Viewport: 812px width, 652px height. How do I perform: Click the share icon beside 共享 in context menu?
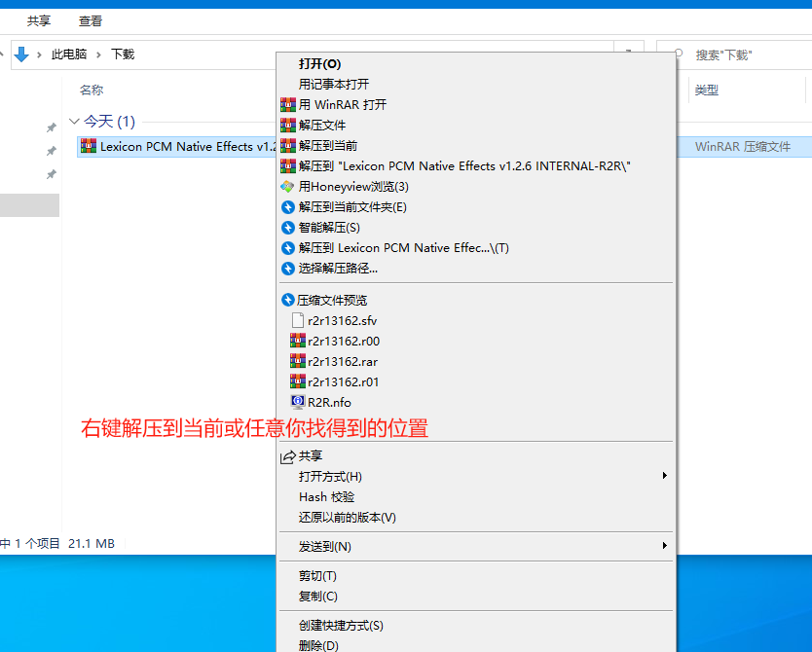click(288, 457)
